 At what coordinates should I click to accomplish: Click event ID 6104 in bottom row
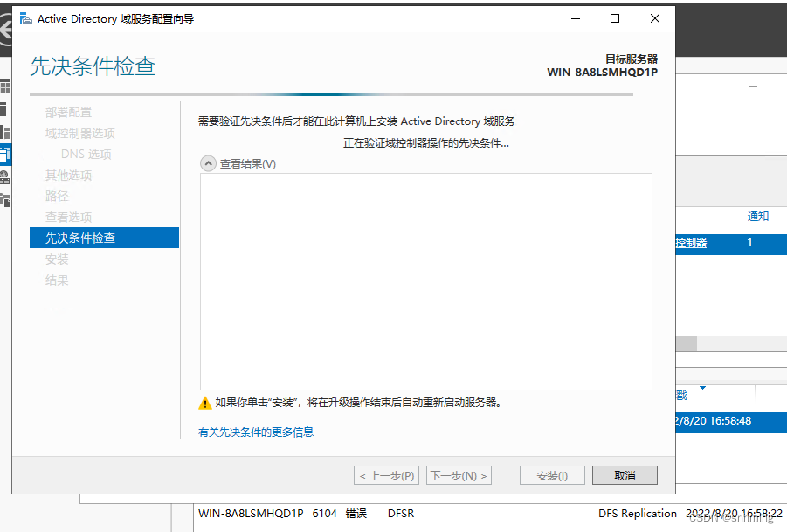(324, 514)
